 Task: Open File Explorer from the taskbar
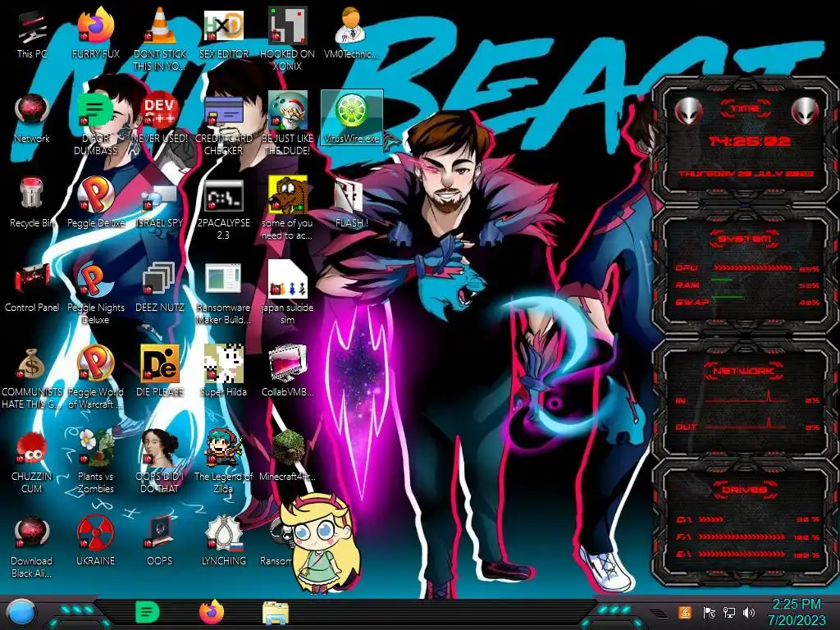[276, 613]
